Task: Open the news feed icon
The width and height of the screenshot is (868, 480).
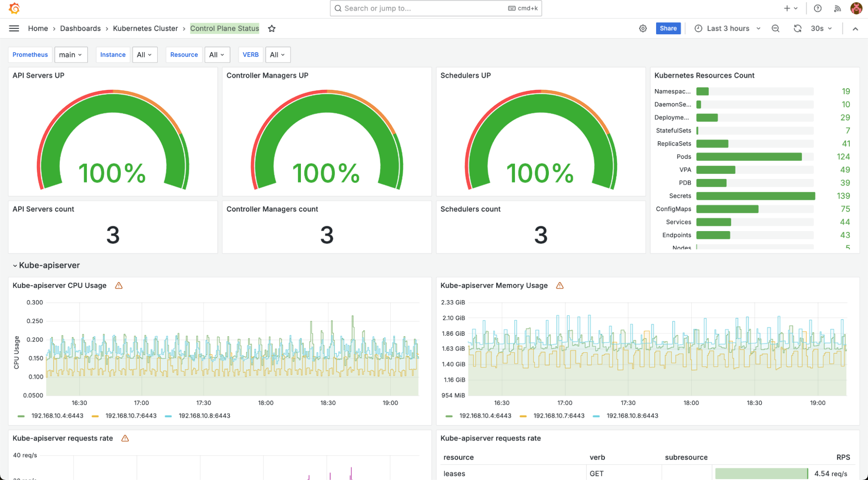Action: tap(837, 8)
